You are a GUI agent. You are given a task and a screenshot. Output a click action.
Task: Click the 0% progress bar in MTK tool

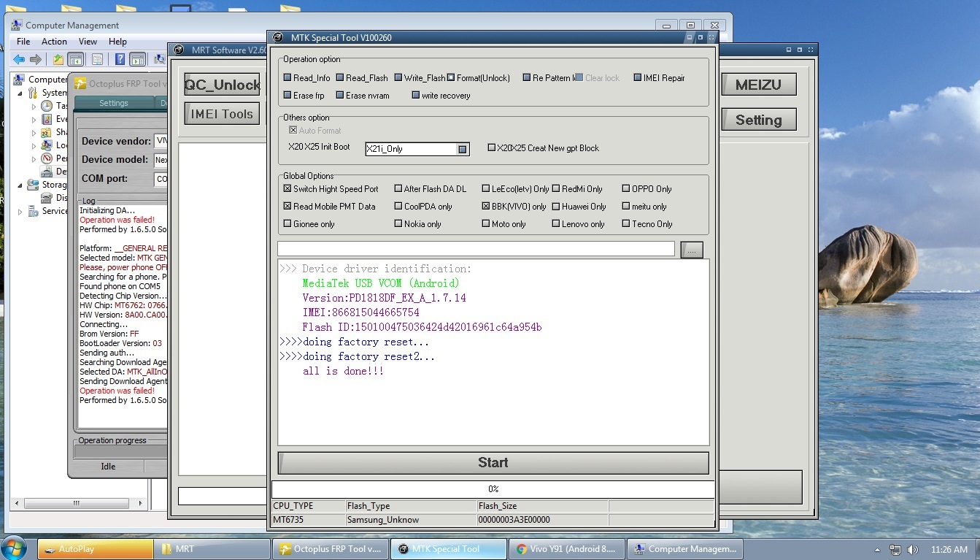click(493, 489)
